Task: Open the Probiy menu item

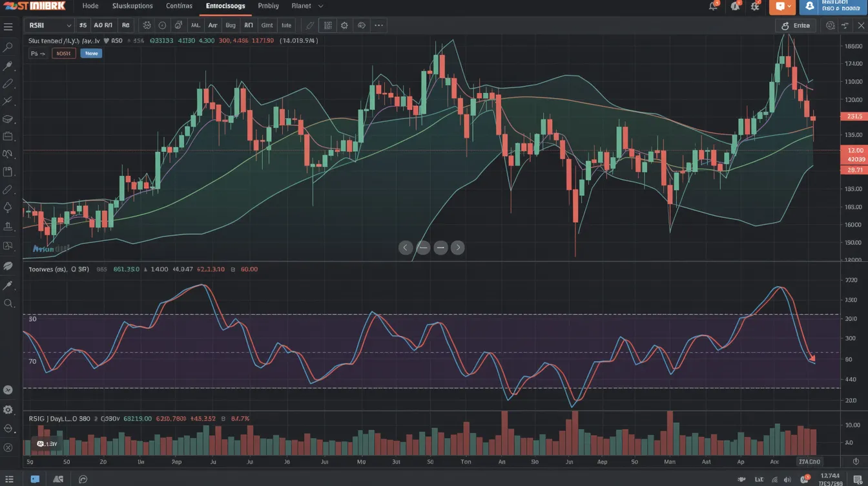Action: [x=268, y=6]
